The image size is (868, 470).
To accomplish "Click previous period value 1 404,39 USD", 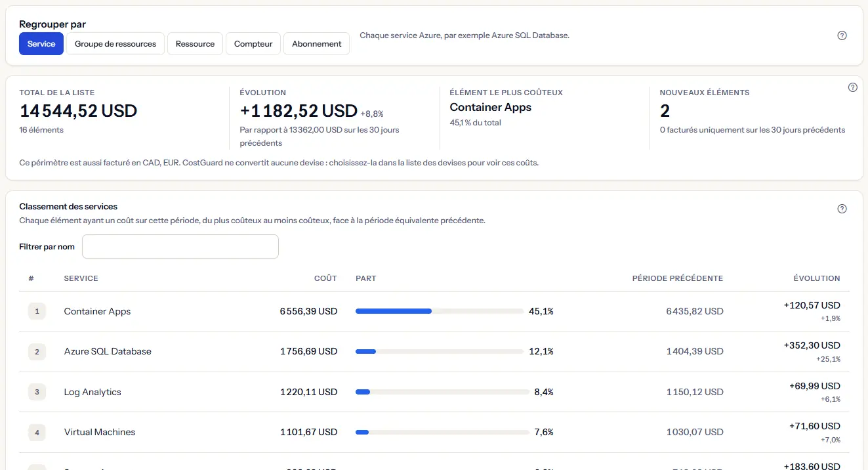I will (695, 351).
